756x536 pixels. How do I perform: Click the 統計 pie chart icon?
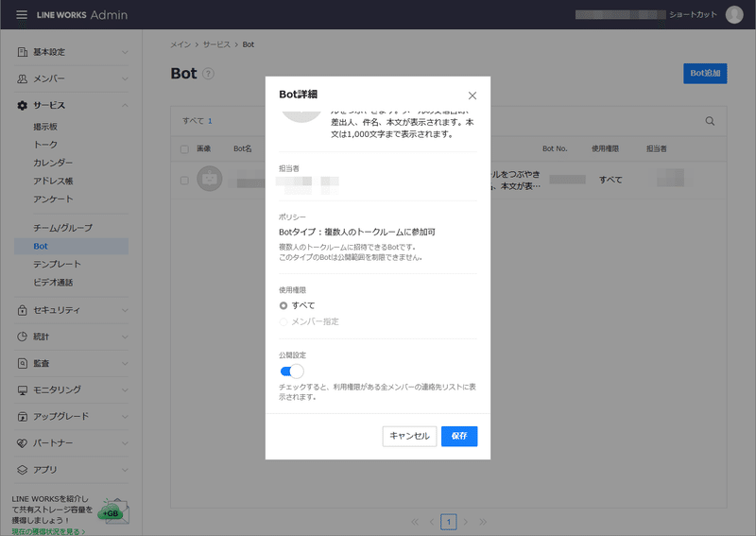[x=22, y=337]
